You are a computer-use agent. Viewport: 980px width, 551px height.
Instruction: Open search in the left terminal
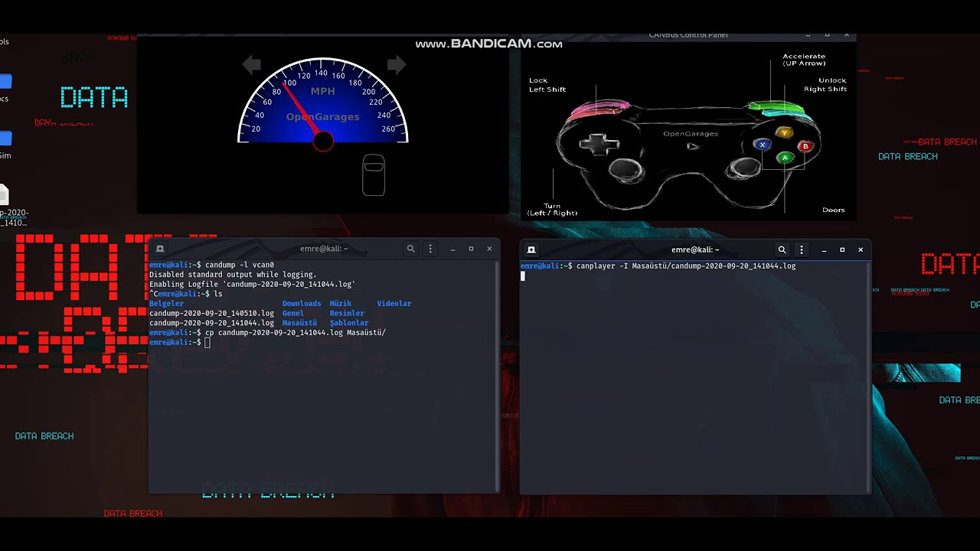click(x=411, y=249)
